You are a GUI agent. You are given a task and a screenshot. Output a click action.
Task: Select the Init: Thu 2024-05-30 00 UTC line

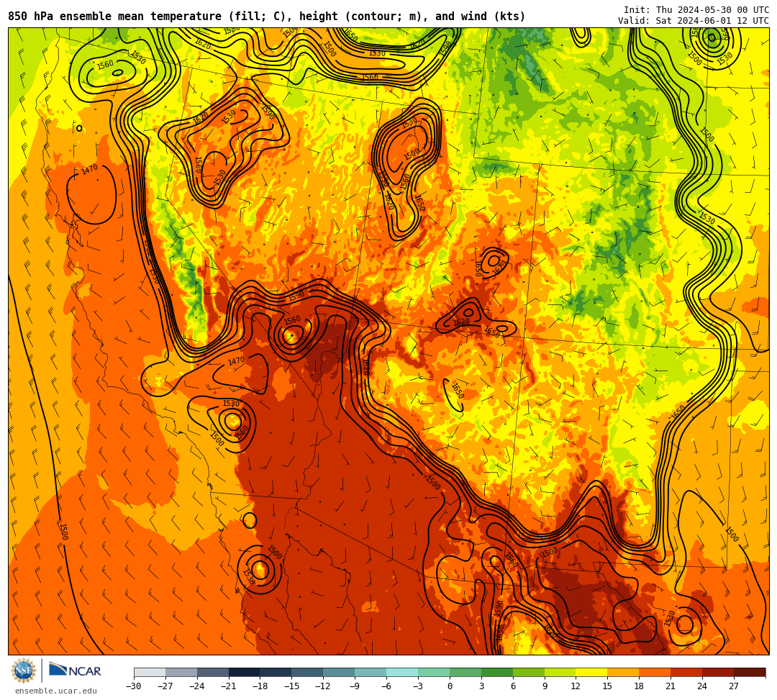[x=696, y=10]
